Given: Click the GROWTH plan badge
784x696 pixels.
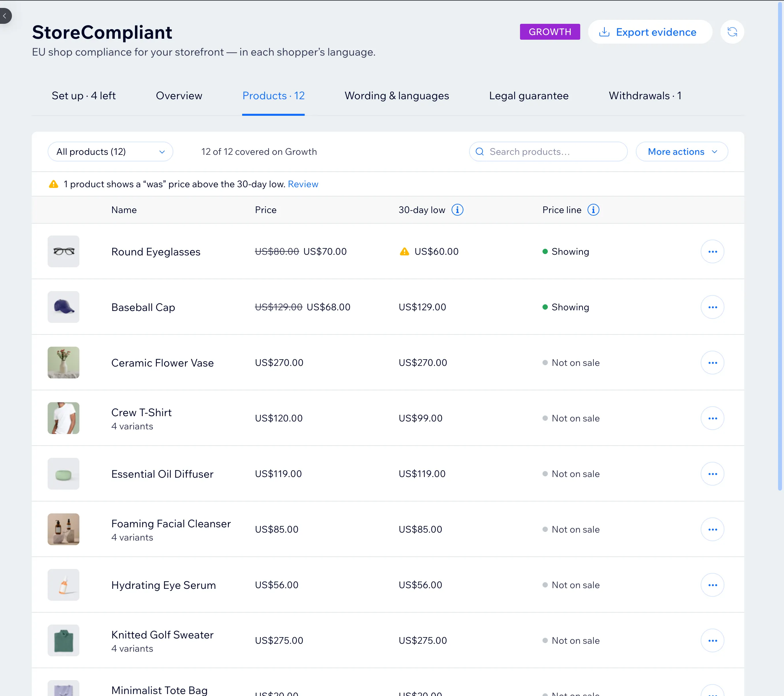Looking at the screenshot, I should point(550,32).
